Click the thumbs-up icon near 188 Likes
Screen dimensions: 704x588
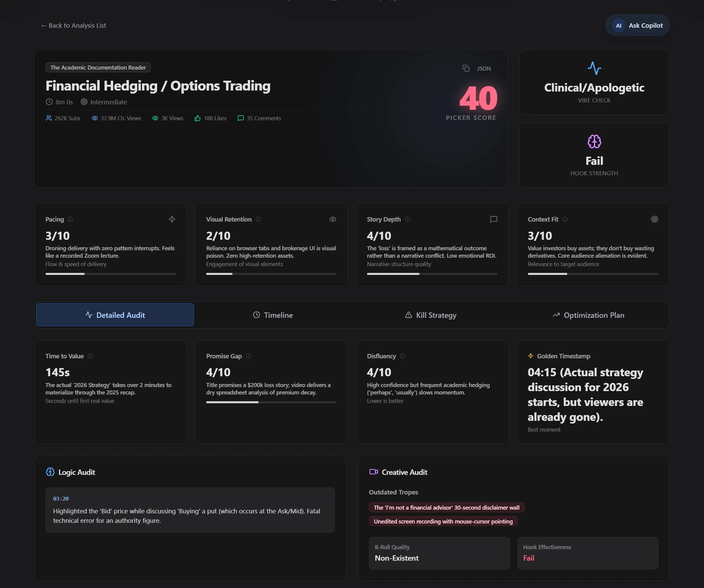click(x=198, y=118)
